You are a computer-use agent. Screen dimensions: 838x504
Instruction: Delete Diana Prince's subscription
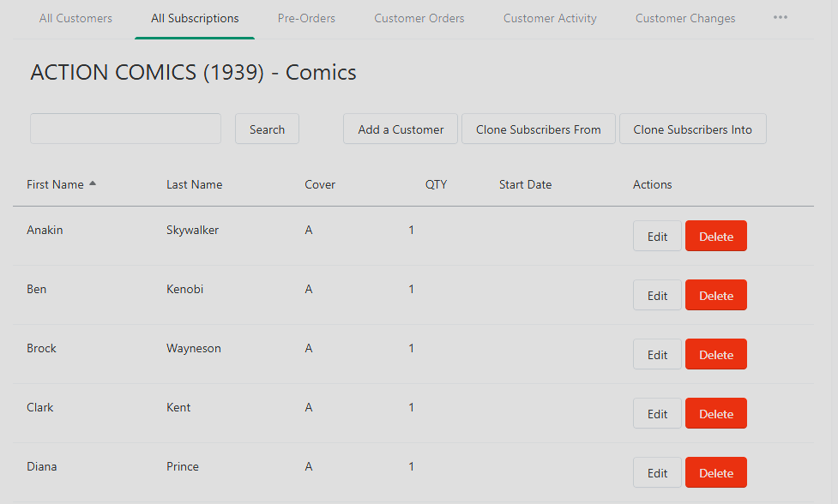click(x=716, y=472)
